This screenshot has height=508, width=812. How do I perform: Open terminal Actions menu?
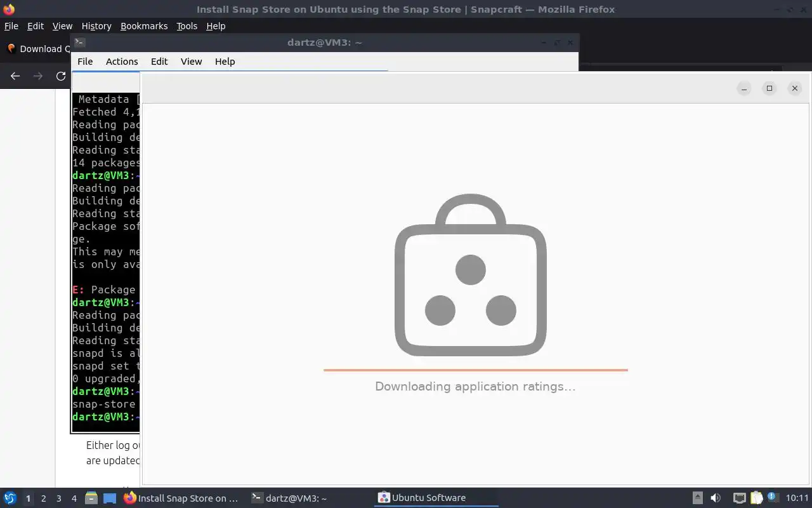(122, 62)
